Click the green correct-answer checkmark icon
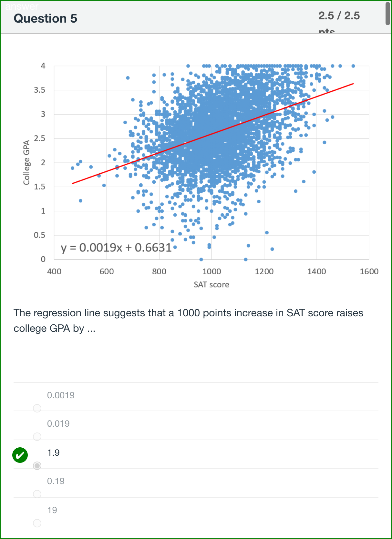Image resolution: width=392 pixels, height=539 pixels. pyautogui.click(x=20, y=455)
